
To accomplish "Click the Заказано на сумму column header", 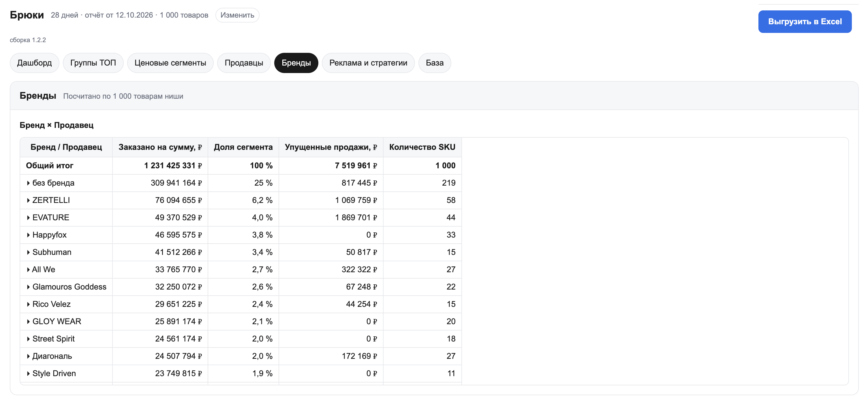I will pos(160,147).
